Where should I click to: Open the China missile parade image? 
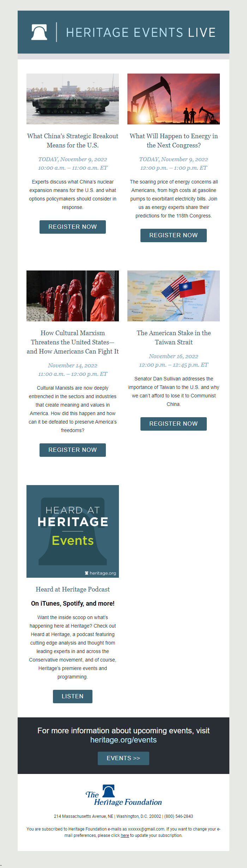(x=73, y=99)
